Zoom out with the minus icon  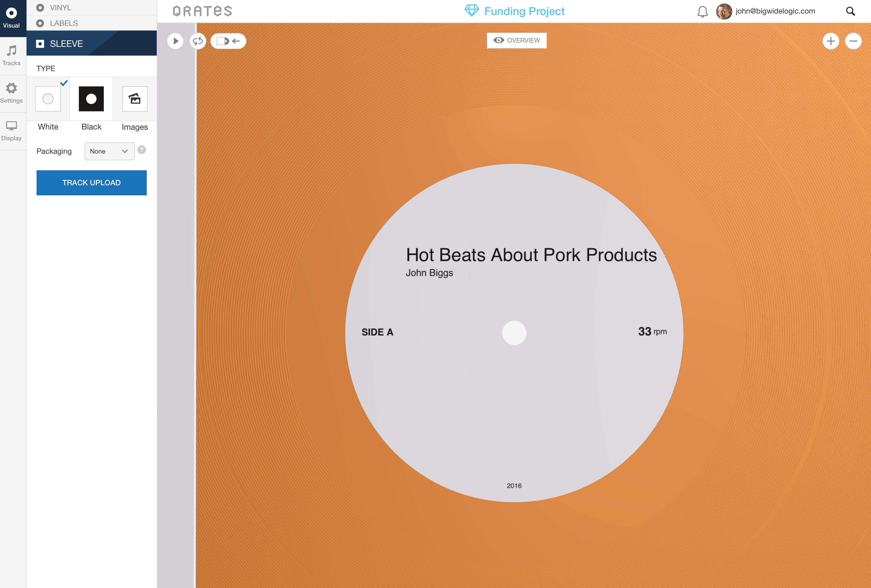tap(853, 41)
